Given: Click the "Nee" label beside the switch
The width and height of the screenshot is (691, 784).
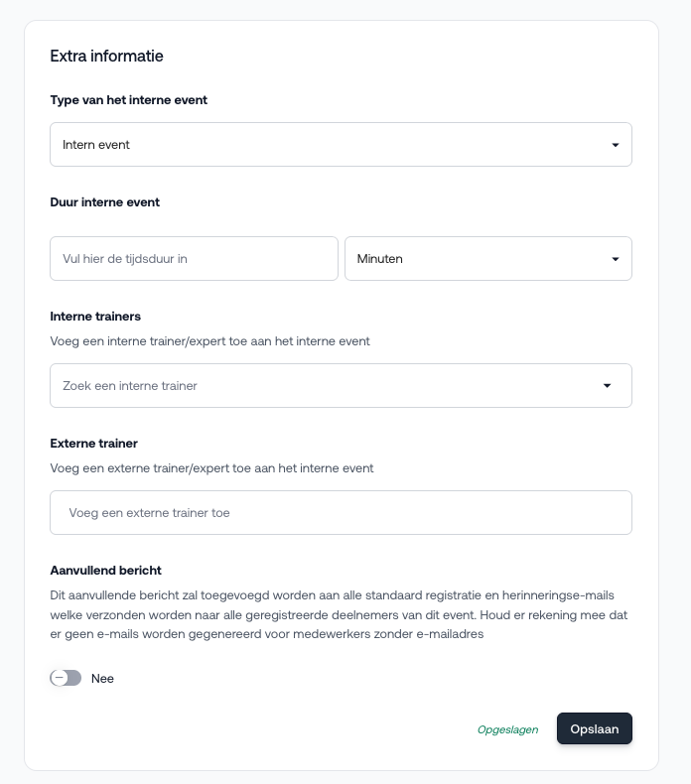Looking at the screenshot, I should [x=102, y=679].
